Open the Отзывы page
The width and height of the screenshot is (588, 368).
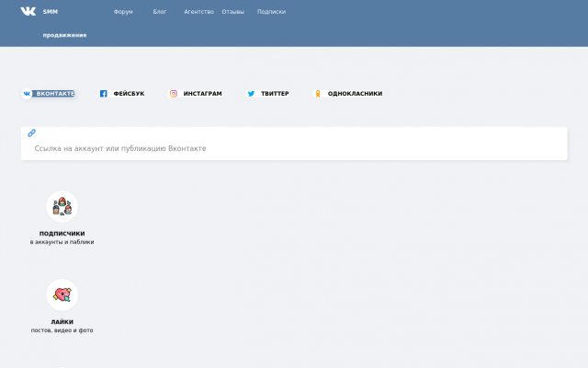[232, 12]
